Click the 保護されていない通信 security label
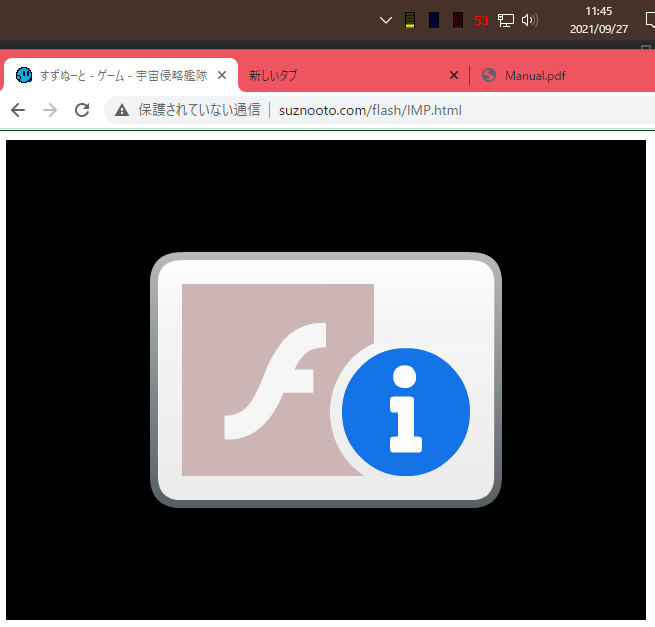The width and height of the screenshot is (655, 627). [x=199, y=110]
